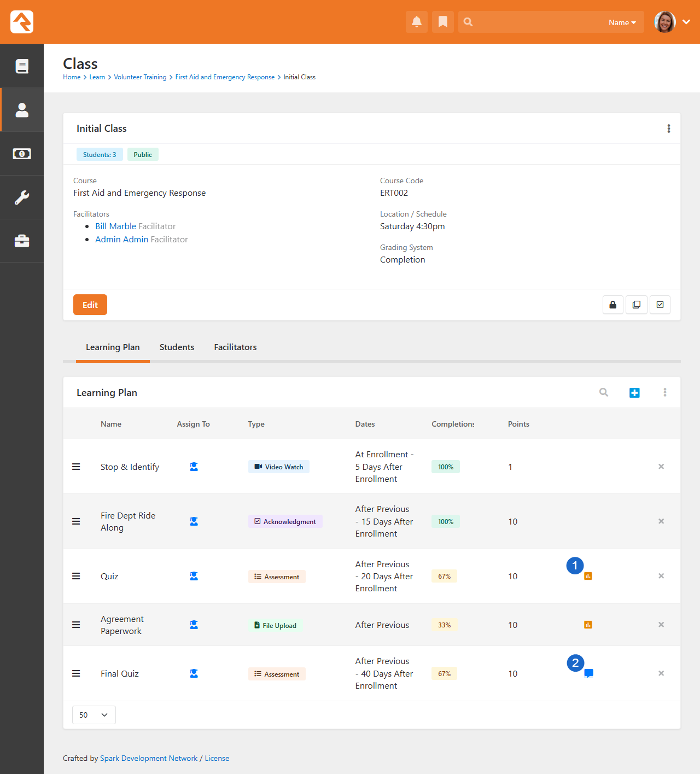Viewport: 700px width, 774px height.
Task: Open Volunteer Training breadcrumb
Action: [140, 77]
